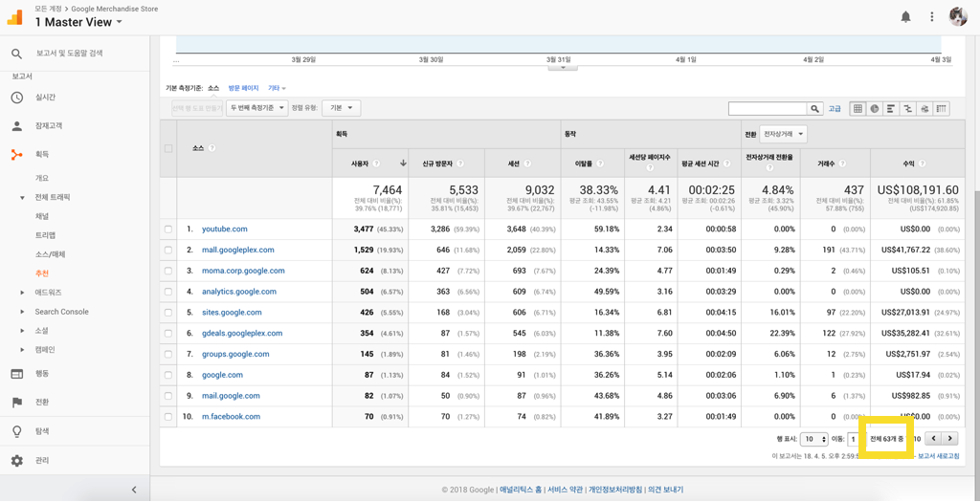
Task: Check the youtube.com row checkbox
Action: click(167, 229)
